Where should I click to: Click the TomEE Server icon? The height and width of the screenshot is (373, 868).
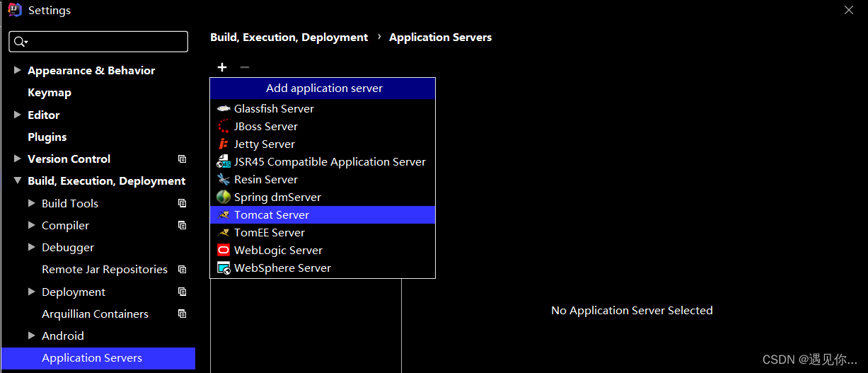click(x=224, y=233)
